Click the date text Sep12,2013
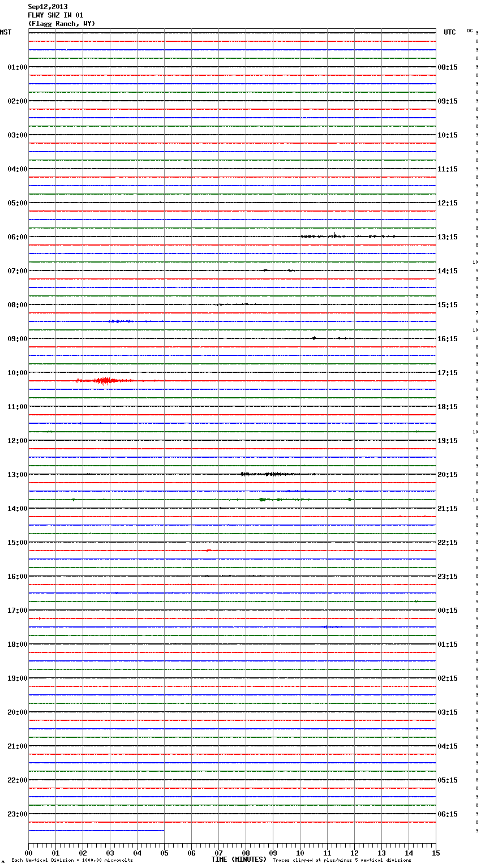481x868 pixels. point(48,7)
